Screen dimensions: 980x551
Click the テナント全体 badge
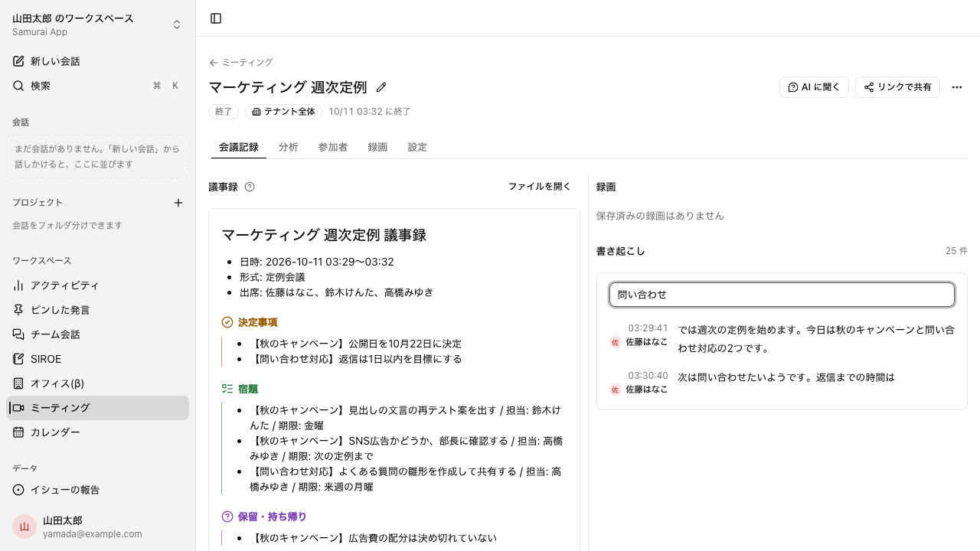coord(283,112)
